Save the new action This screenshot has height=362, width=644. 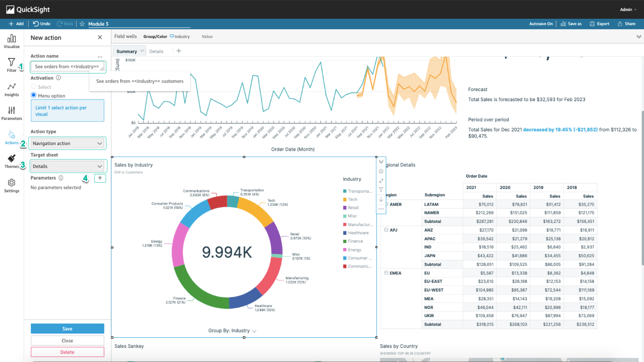tap(67, 329)
